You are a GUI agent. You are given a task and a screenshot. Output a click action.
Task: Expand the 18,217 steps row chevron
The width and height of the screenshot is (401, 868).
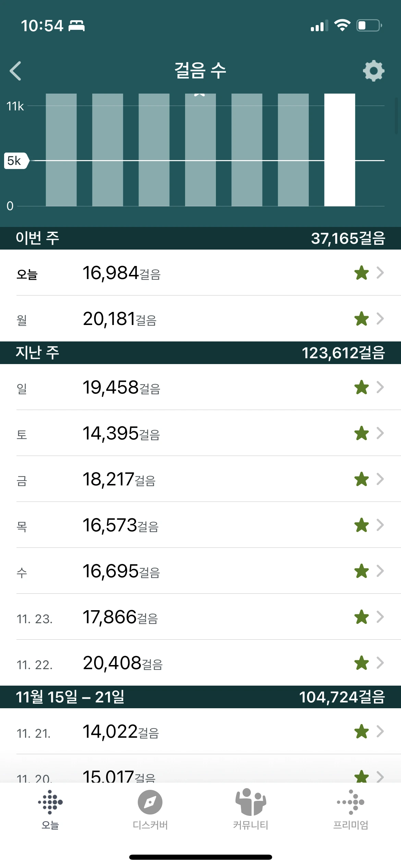[x=380, y=479]
